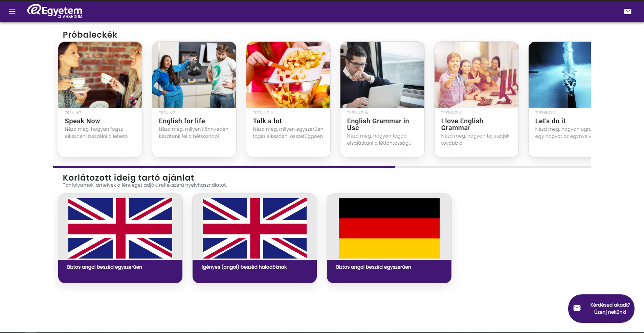Screen dimensions: 644x333
Task: Click the eEgyetem Classroom logo
Action: 55,11
